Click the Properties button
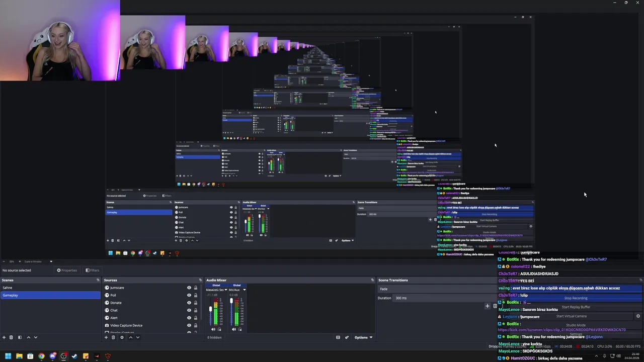 tap(67, 270)
